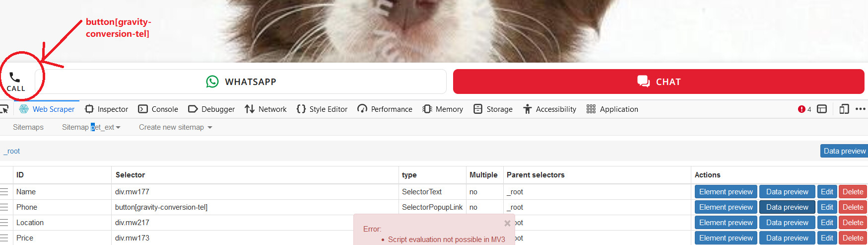Switch to the Inspector tab
This screenshot has width=868, height=245.
[x=107, y=109]
